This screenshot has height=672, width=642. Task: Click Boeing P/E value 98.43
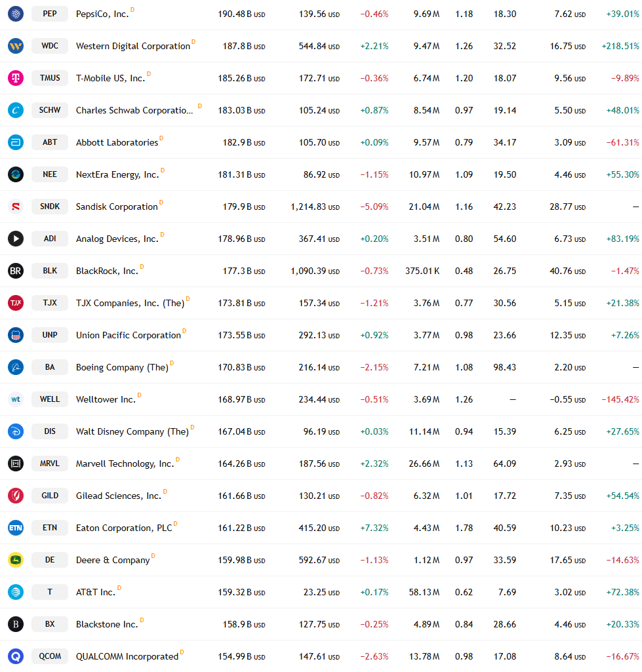click(505, 367)
